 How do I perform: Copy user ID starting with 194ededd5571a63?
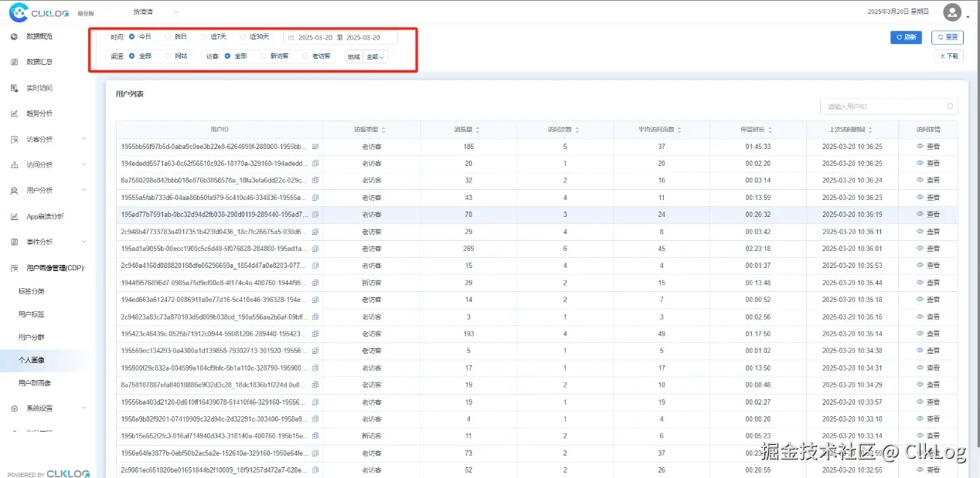315,164
